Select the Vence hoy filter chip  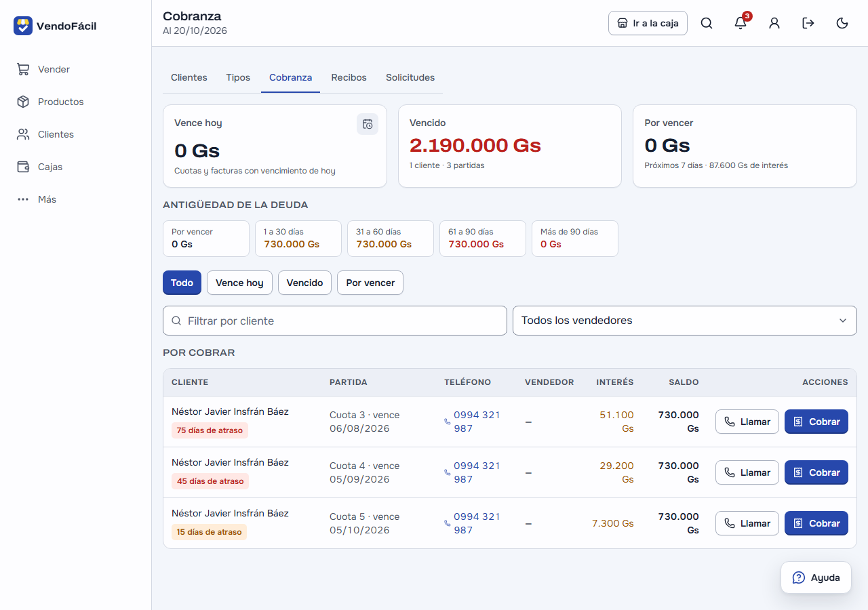tap(239, 283)
